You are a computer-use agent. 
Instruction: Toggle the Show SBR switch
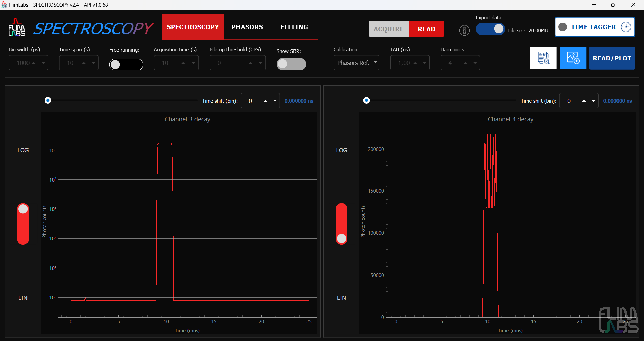291,64
